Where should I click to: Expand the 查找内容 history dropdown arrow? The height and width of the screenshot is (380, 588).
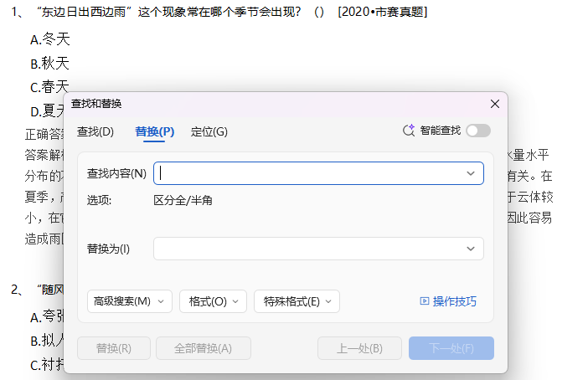point(471,173)
